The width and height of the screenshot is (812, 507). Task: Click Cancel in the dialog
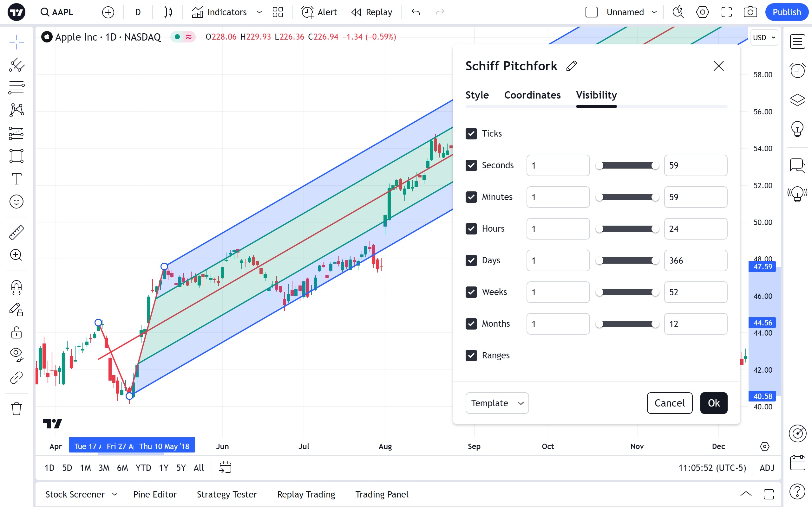pyautogui.click(x=669, y=403)
